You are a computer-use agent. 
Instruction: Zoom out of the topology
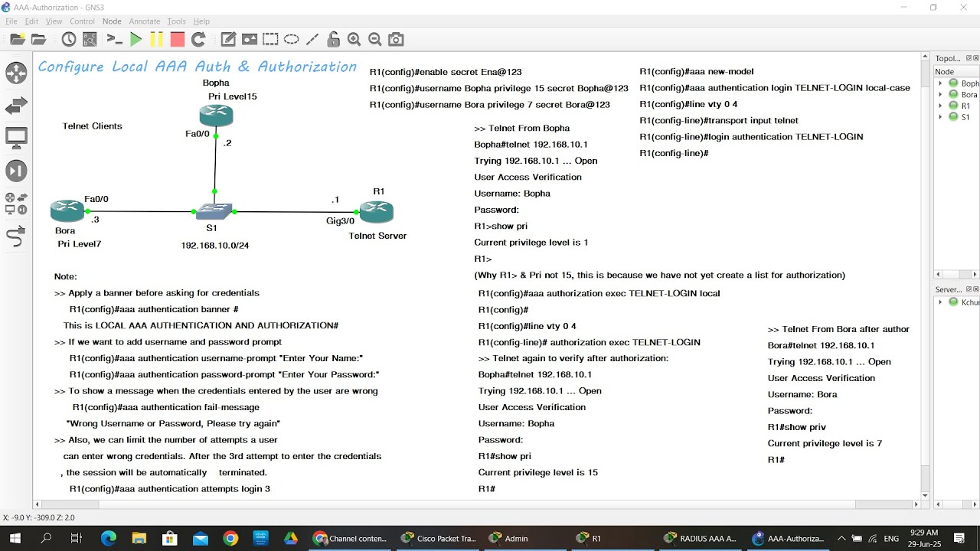pyautogui.click(x=375, y=39)
